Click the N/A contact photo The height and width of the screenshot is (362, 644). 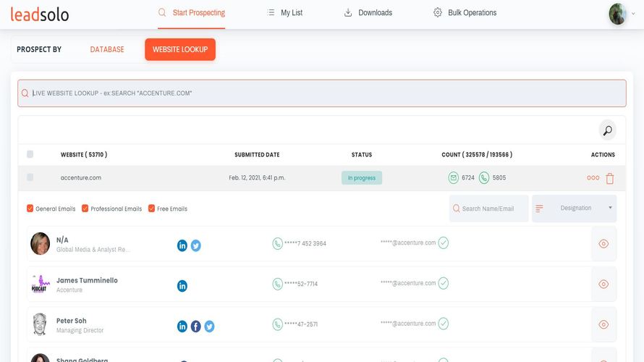[40, 244]
